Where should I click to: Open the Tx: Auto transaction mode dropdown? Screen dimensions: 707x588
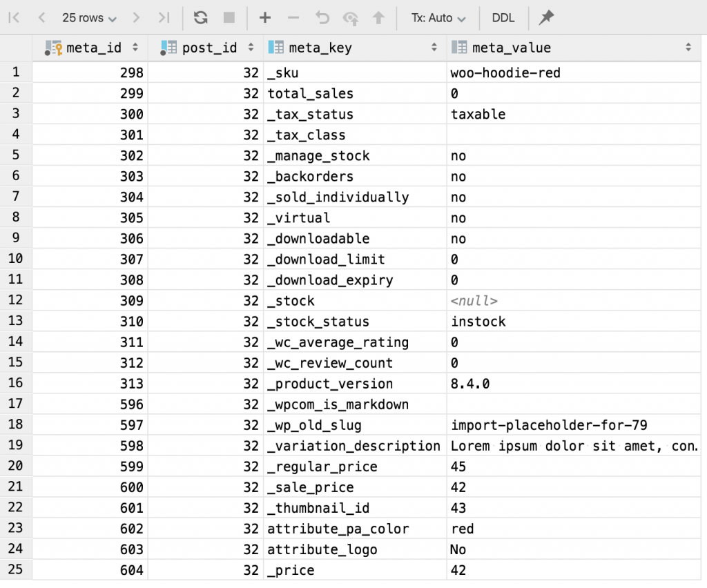[x=438, y=18]
